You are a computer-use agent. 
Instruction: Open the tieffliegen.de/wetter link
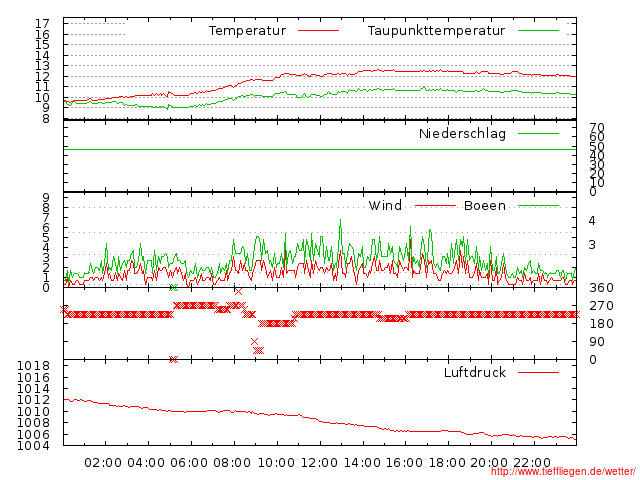tap(563, 472)
